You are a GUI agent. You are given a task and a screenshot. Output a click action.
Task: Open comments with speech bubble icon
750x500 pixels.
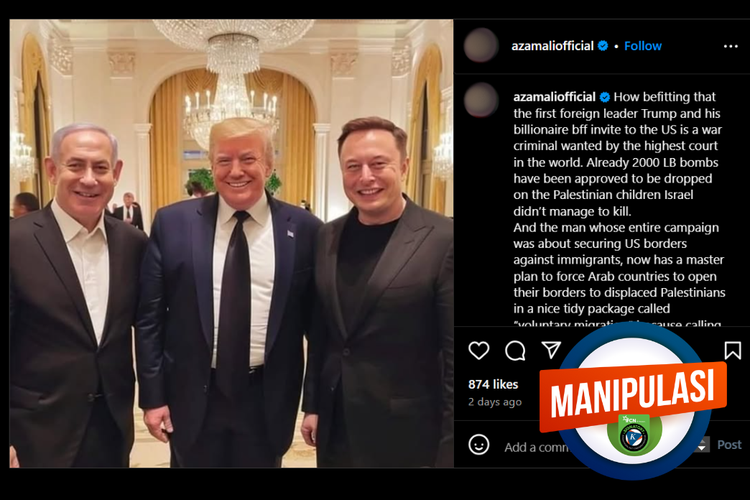tap(515, 351)
